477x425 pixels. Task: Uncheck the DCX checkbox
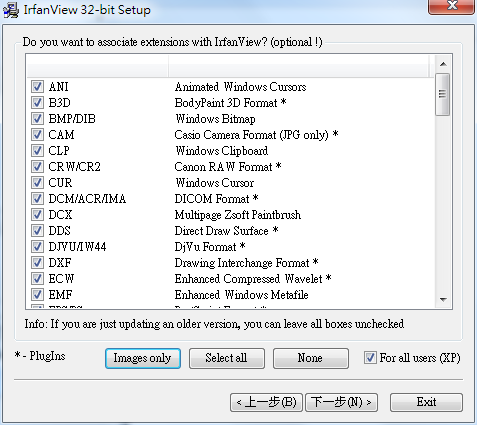point(37,215)
